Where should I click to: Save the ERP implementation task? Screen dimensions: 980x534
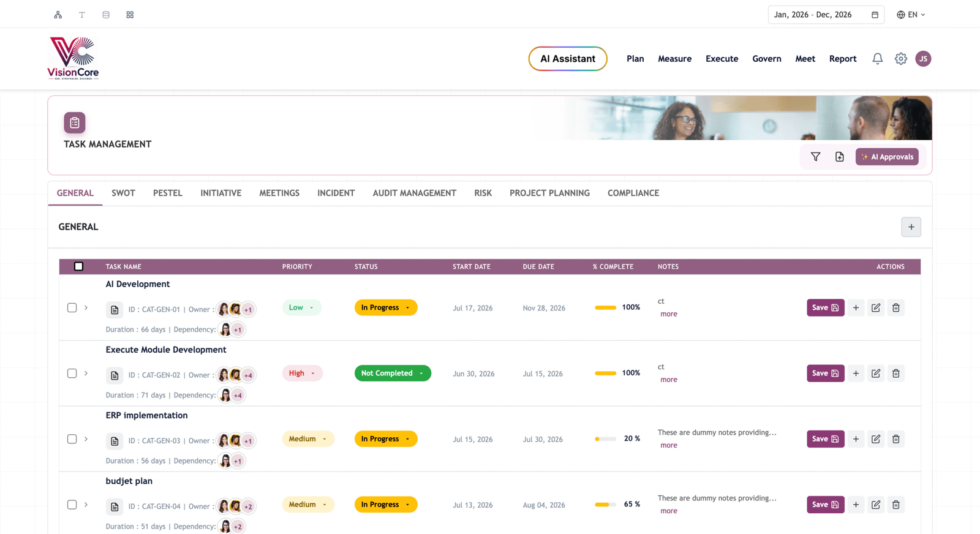tap(825, 439)
